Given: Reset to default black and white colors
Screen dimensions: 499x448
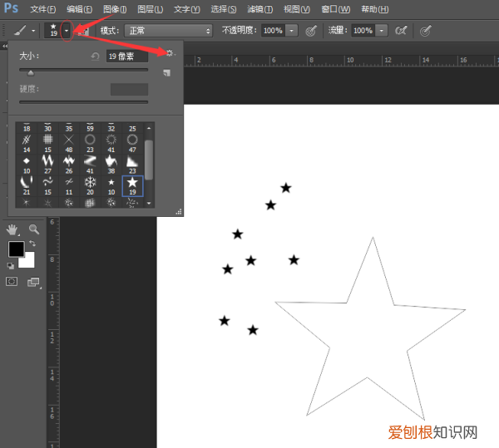Looking at the screenshot, I should [x=11, y=265].
